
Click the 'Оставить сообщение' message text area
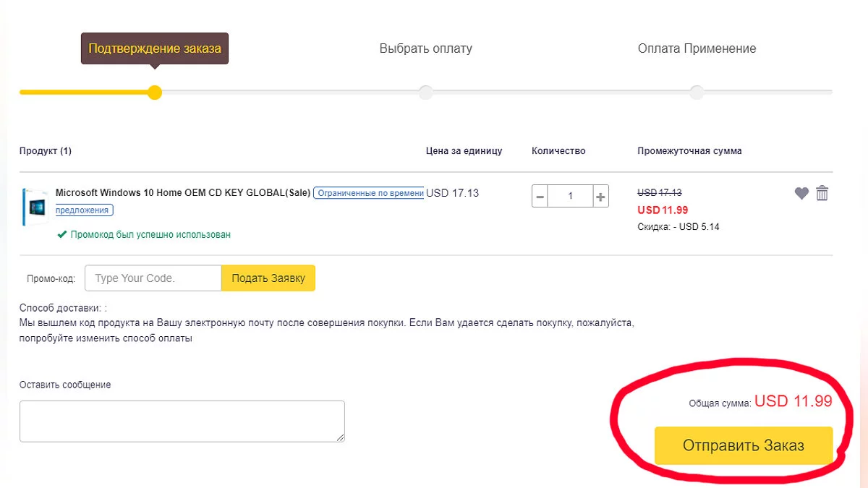tap(182, 421)
